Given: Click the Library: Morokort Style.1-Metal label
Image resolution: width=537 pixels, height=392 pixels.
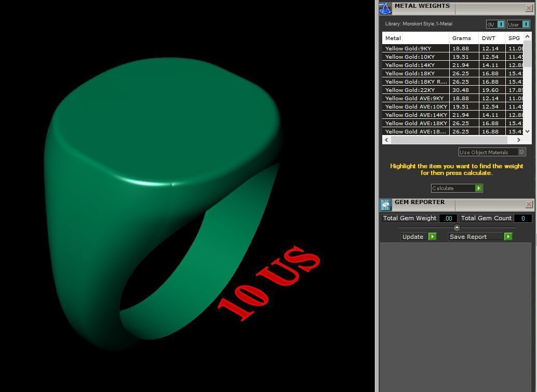Looking at the screenshot, I should 419,23.
